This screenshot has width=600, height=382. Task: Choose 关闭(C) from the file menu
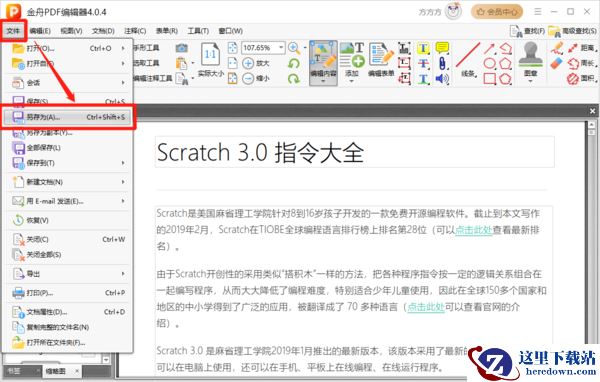(x=68, y=240)
